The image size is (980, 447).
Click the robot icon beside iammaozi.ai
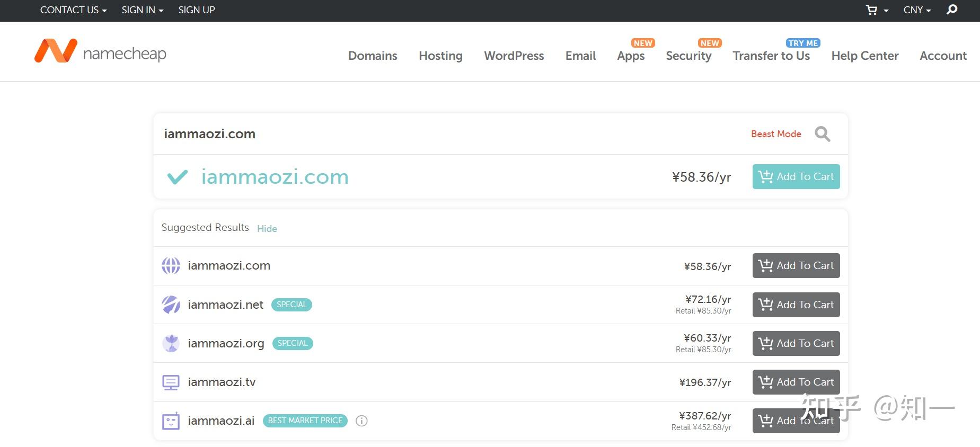(171, 421)
